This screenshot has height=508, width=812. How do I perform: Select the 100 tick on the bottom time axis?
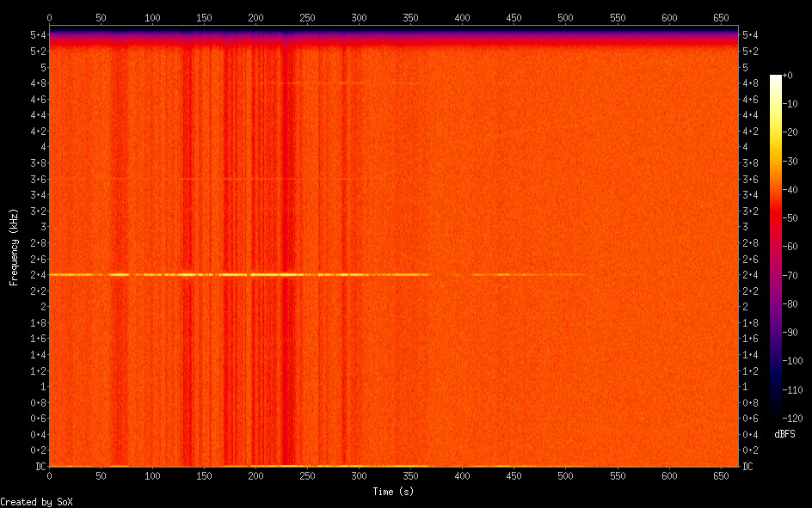[x=152, y=475]
